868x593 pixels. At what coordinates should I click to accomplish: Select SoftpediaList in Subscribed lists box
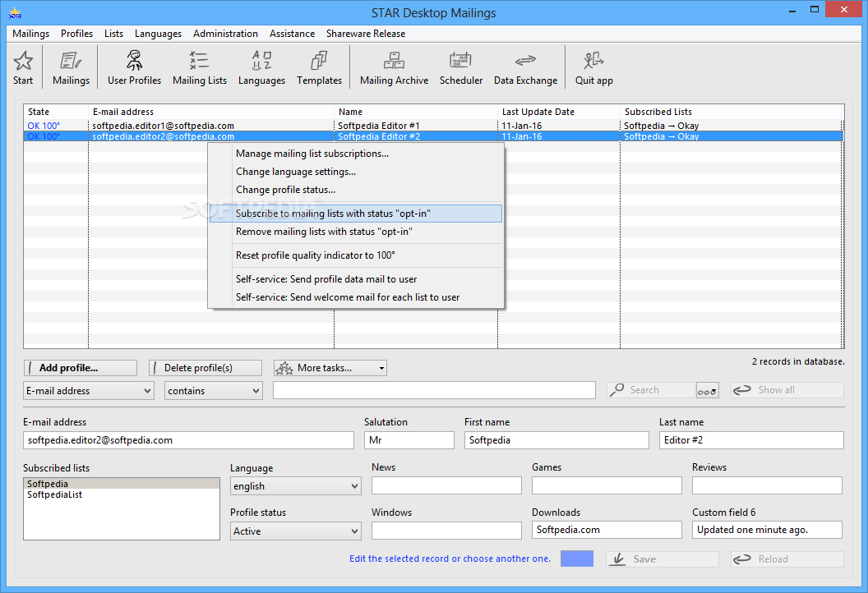click(122, 494)
